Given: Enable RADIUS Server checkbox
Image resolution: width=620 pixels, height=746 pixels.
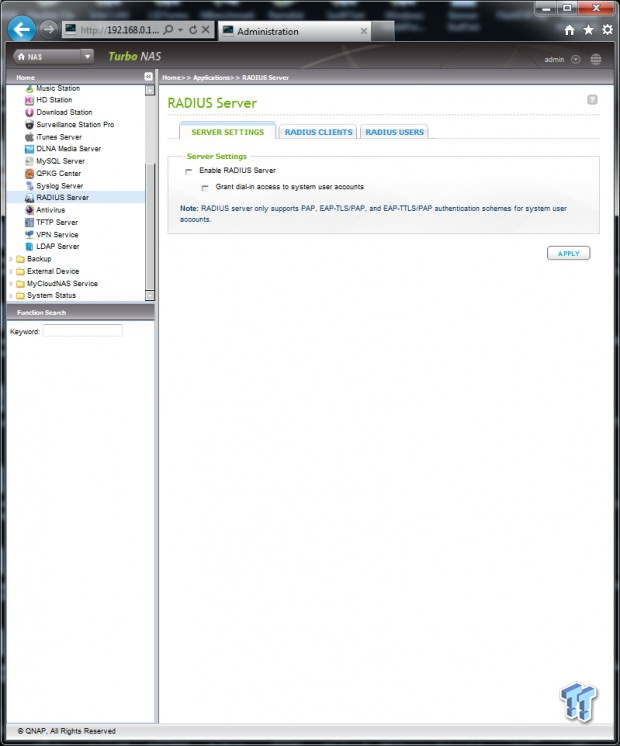Looking at the screenshot, I should [189, 171].
